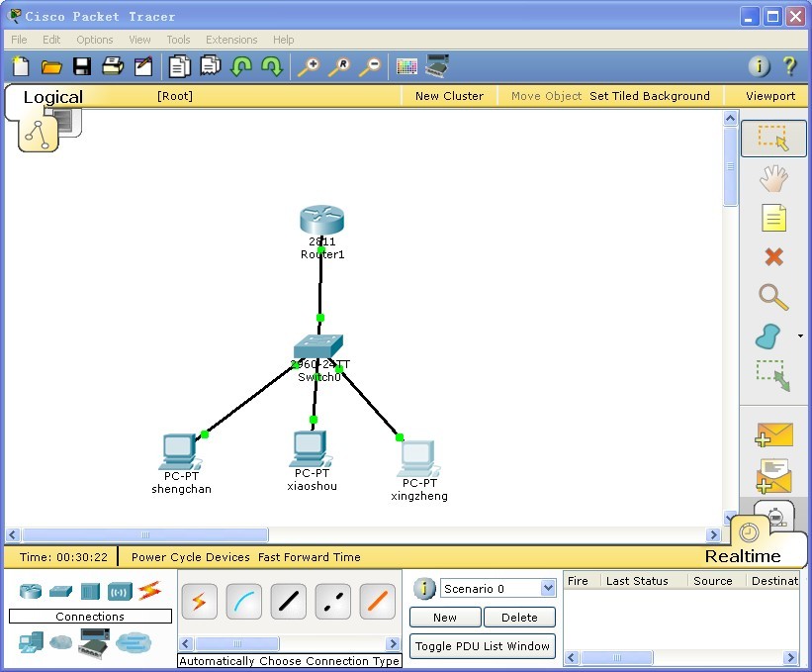Click the Delete scenario button
The height and width of the screenshot is (672, 812).
(519, 618)
